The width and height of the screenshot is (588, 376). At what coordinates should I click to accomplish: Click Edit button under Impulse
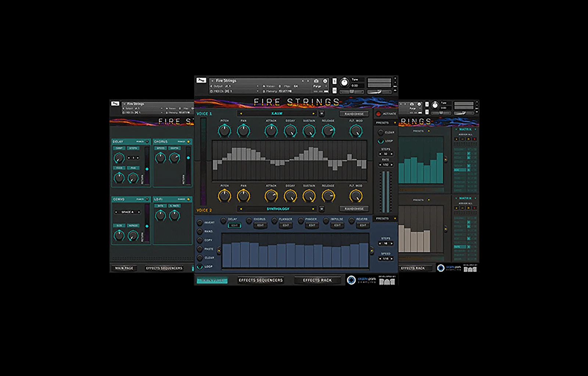[x=337, y=226]
